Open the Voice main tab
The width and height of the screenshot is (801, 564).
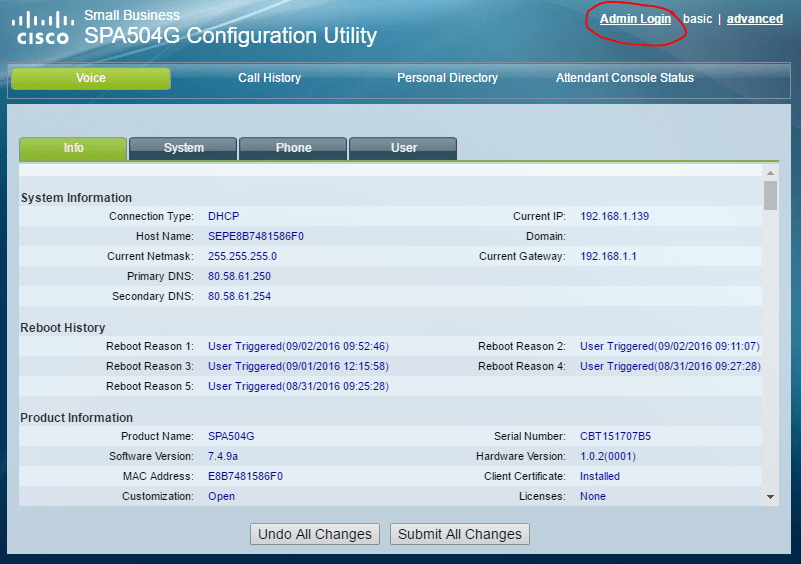click(x=91, y=78)
